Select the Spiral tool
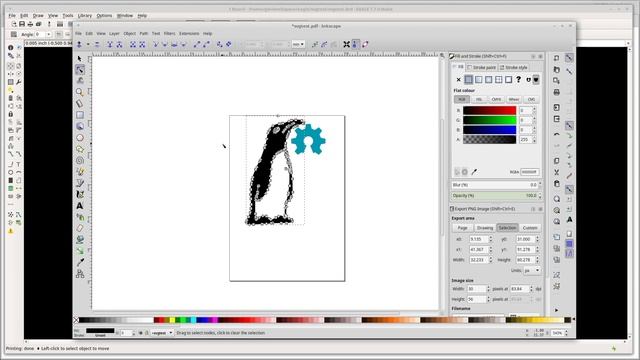This screenshot has width=640, height=360. click(x=80, y=160)
